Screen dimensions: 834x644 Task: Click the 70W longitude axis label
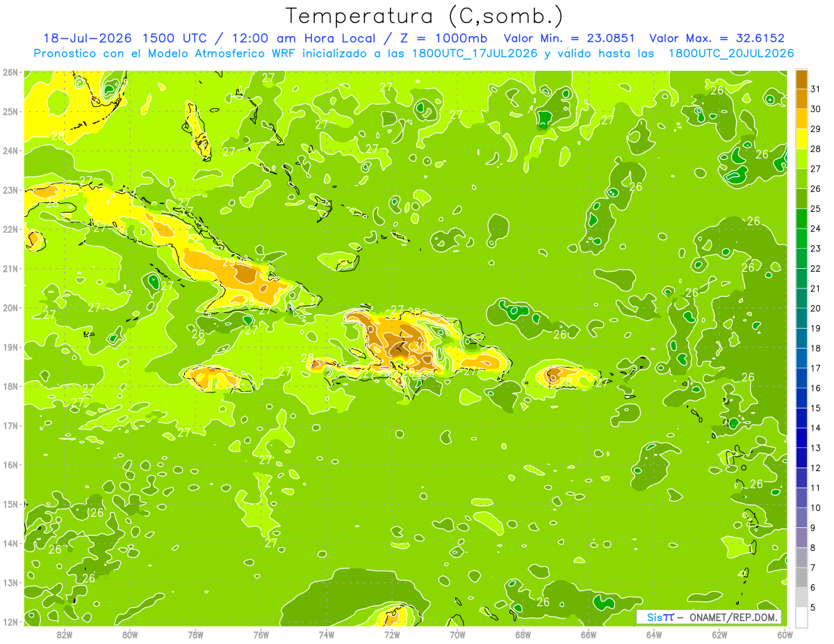pos(457,634)
